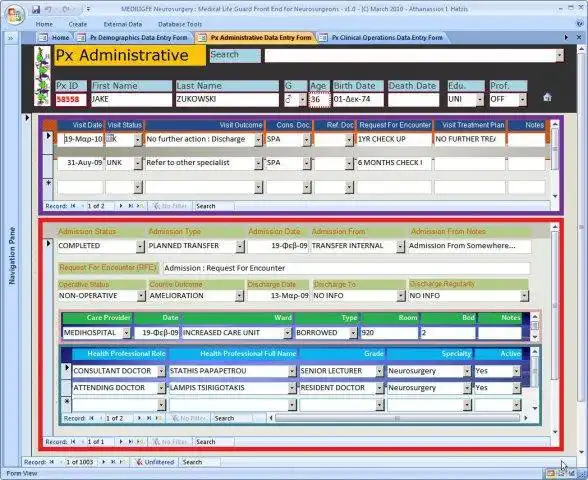Go to next visit record of 2
588x480 pixels.
(x=121, y=206)
